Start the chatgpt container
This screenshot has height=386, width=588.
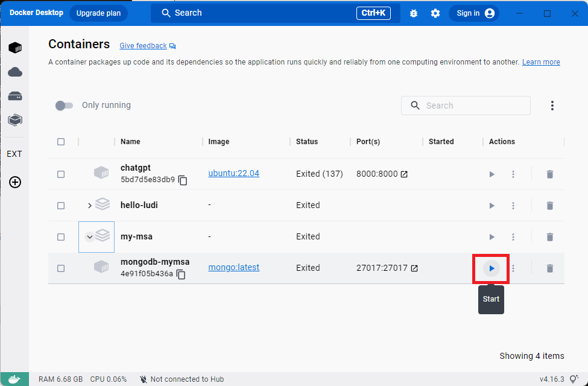point(492,174)
